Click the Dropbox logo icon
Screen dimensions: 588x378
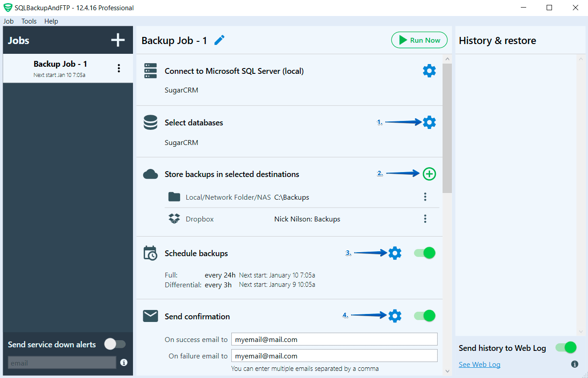pyautogui.click(x=174, y=219)
